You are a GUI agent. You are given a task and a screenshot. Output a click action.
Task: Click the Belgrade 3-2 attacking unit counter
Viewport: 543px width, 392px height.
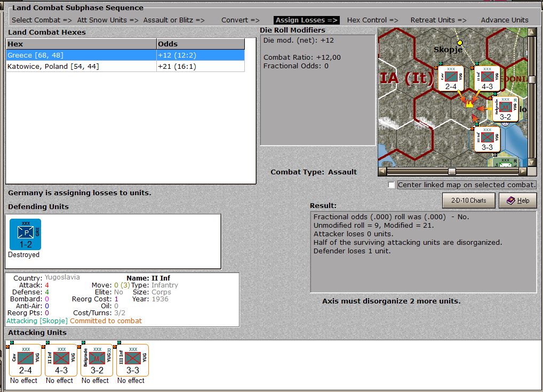(97, 360)
